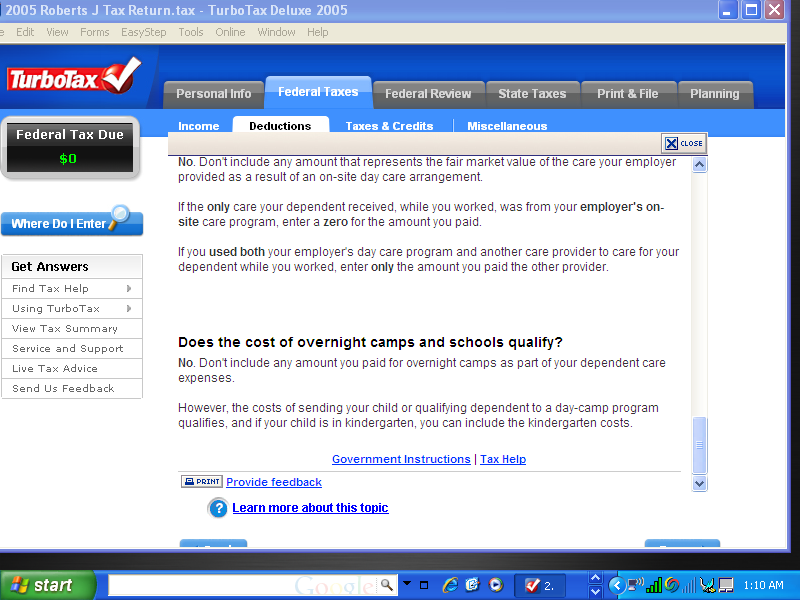Open the Tools menu
Screen dimensions: 800x600
pos(191,32)
